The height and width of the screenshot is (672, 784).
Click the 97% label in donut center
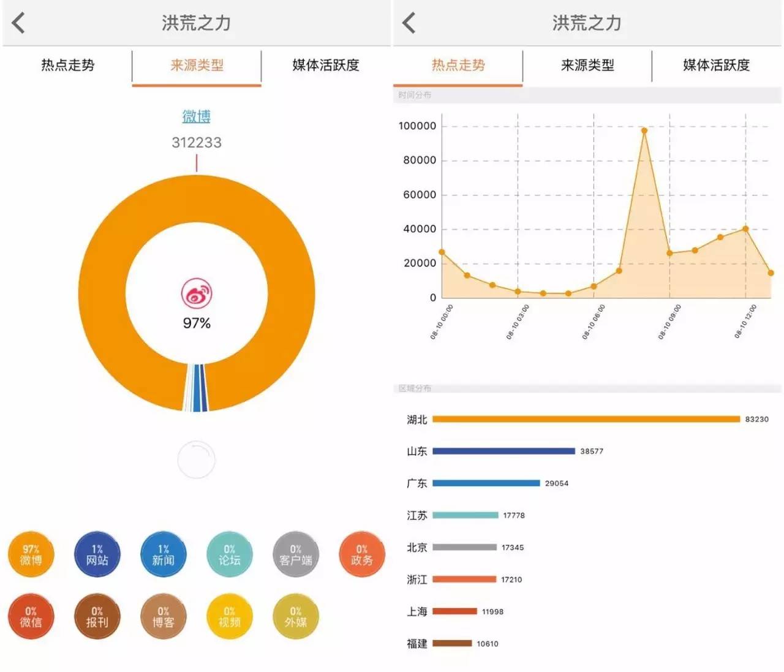click(x=197, y=323)
